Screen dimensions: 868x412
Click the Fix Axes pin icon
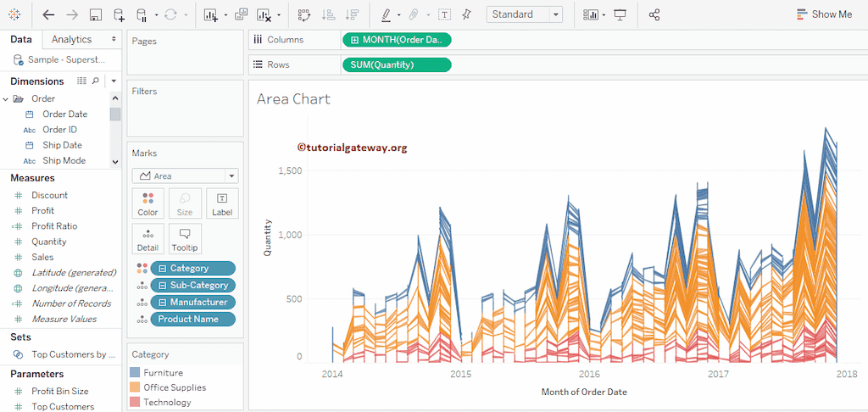click(466, 14)
